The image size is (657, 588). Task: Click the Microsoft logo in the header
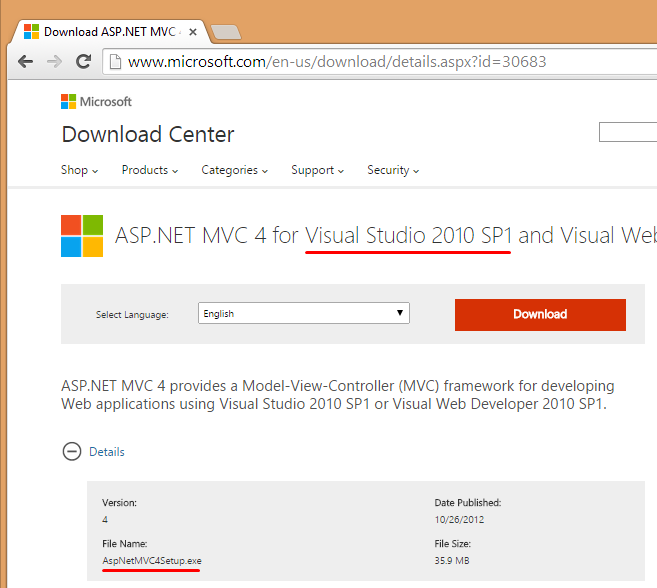point(96,101)
